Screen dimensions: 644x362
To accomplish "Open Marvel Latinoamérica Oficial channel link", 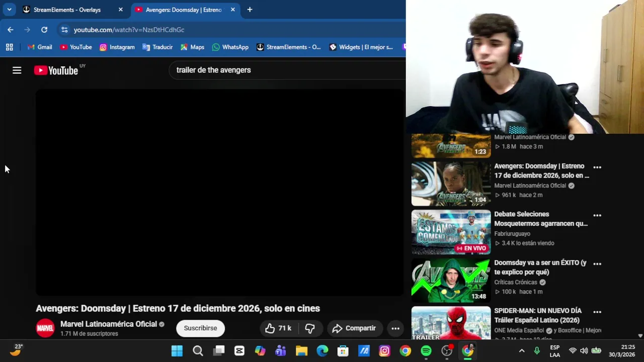I will [109, 324].
